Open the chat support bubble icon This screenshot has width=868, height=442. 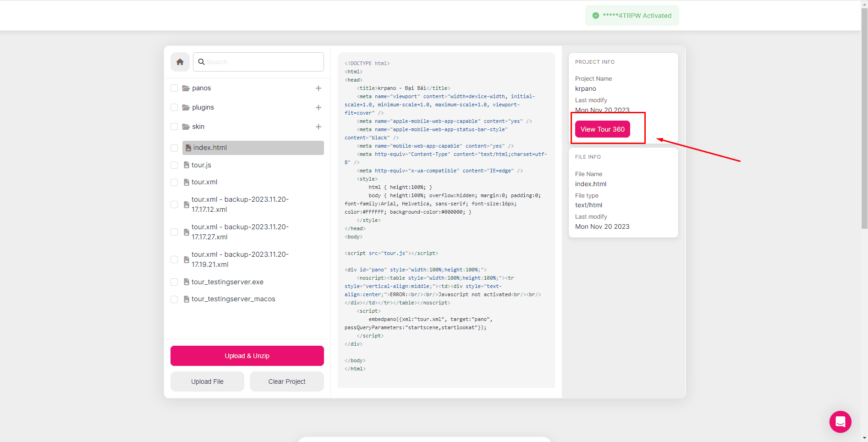click(x=840, y=421)
